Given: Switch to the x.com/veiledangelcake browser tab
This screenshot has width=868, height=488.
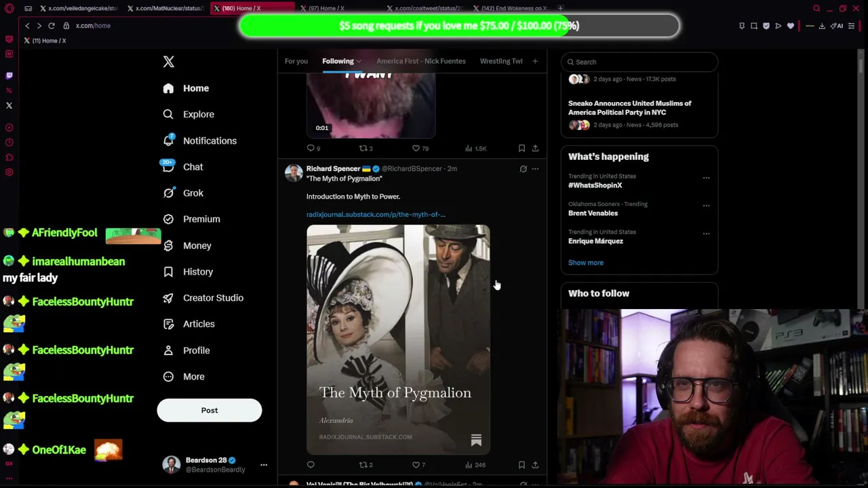Looking at the screenshot, I should 78,8.
